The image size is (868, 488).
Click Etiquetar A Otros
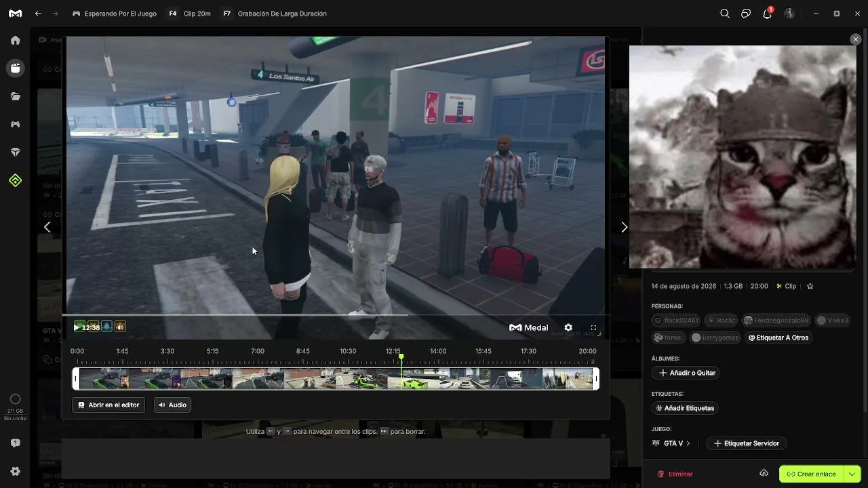[778, 338]
